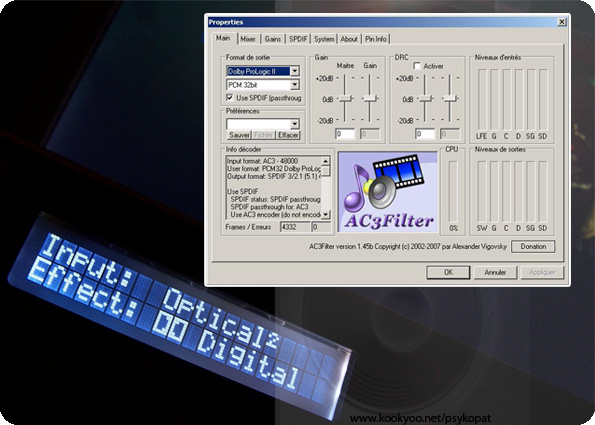The width and height of the screenshot is (595, 425).
Task: Click the Sauver button
Action: coord(239,135)
